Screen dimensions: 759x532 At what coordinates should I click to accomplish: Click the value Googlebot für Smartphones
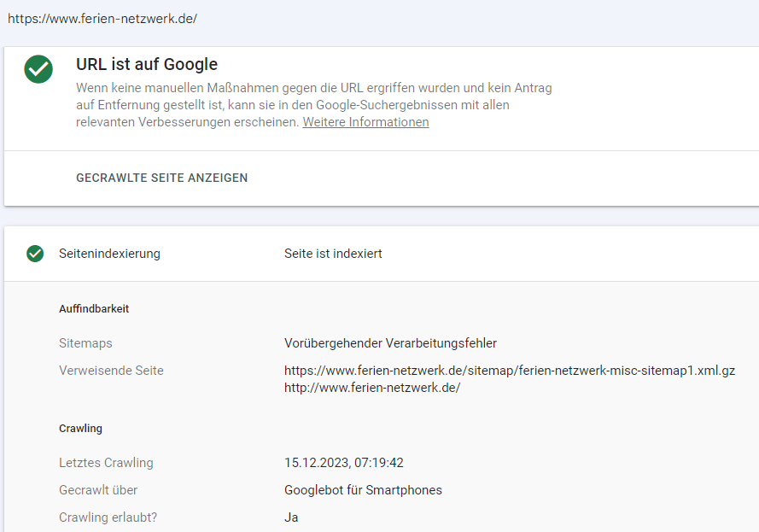click(x=363, y=490)
